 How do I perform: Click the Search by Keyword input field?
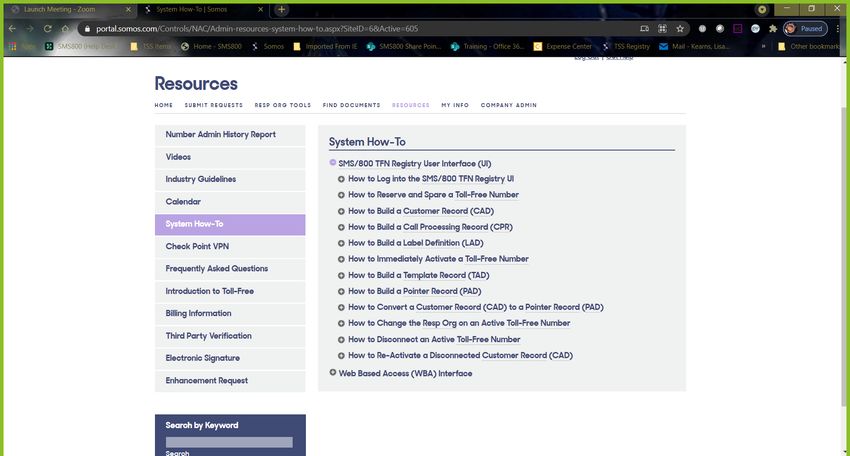(229, 442)
